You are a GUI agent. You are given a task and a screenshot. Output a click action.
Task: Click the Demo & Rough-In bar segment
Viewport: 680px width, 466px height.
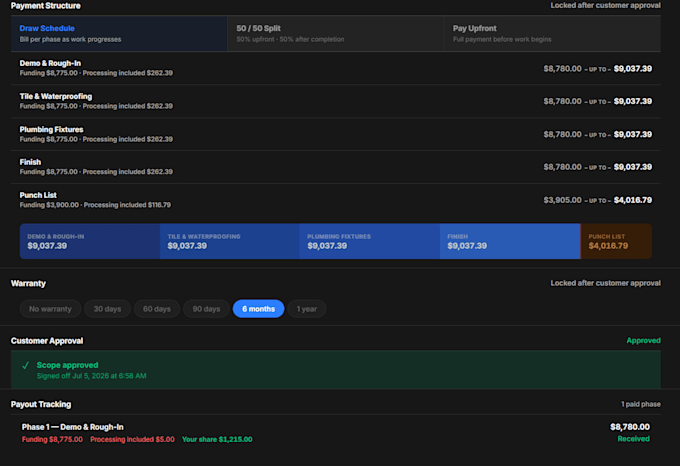(90, 241)
